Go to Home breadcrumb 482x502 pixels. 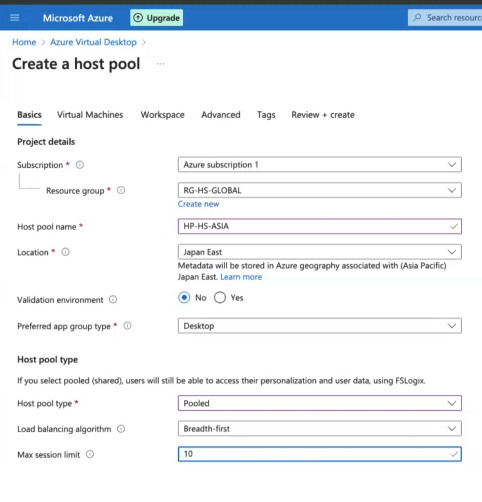tap(24, 42)
